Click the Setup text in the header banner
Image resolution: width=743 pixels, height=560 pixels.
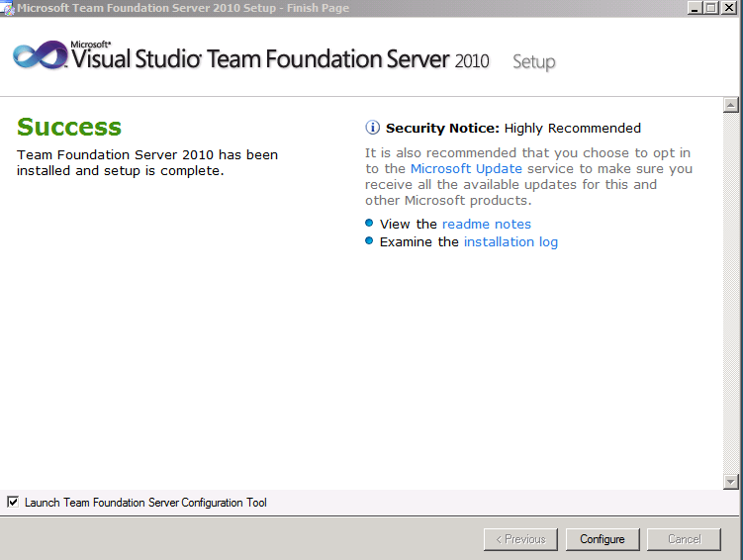pos(533,62)
